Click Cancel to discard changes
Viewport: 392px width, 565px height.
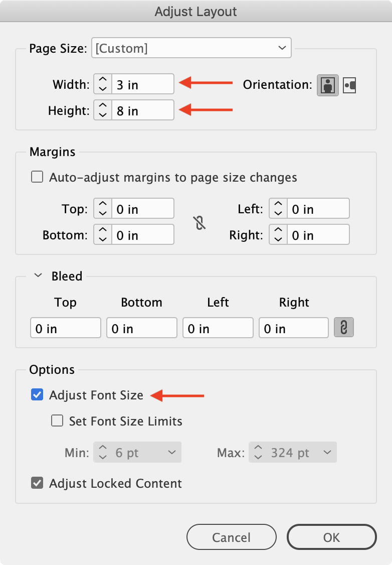pyautogui.click(x=231, y=537)
